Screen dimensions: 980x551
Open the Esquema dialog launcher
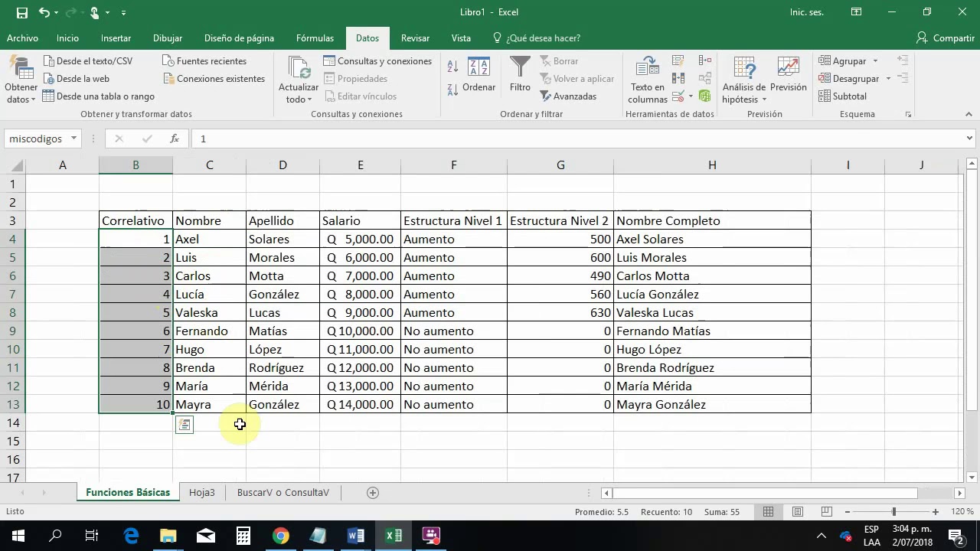[x=909, y=114]
